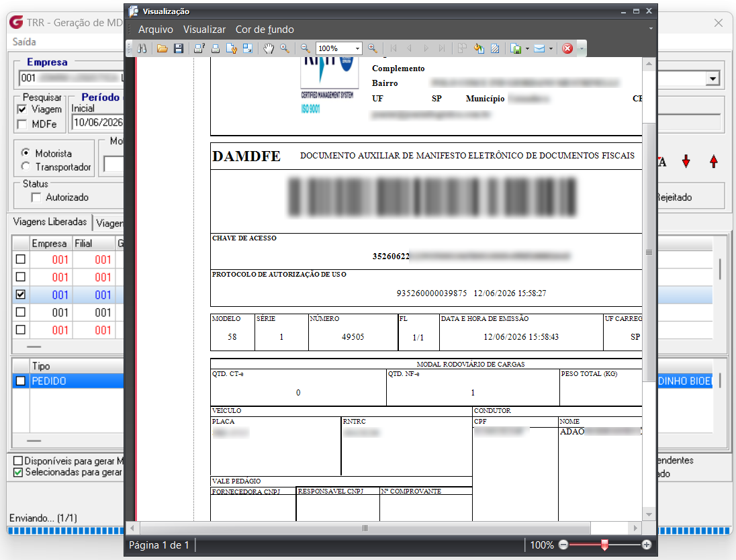Expand the menu bar overflow arrow
736x560 pixels.
(651, 29)
